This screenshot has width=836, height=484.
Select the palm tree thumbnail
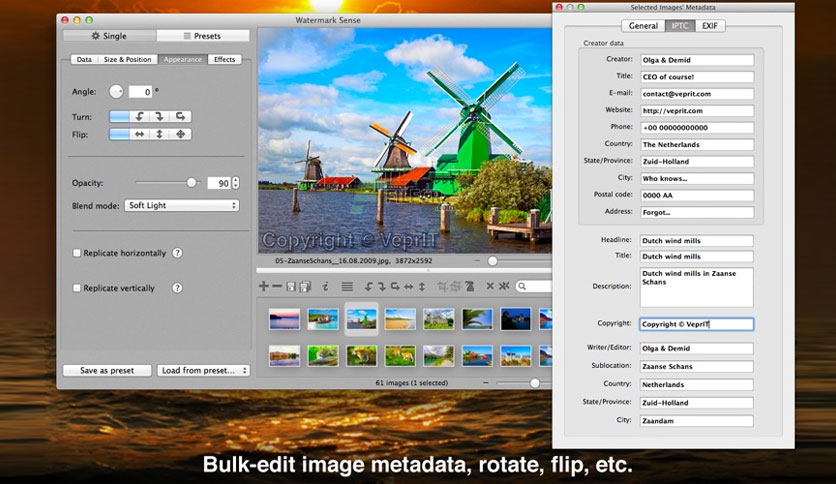point(477,319)
